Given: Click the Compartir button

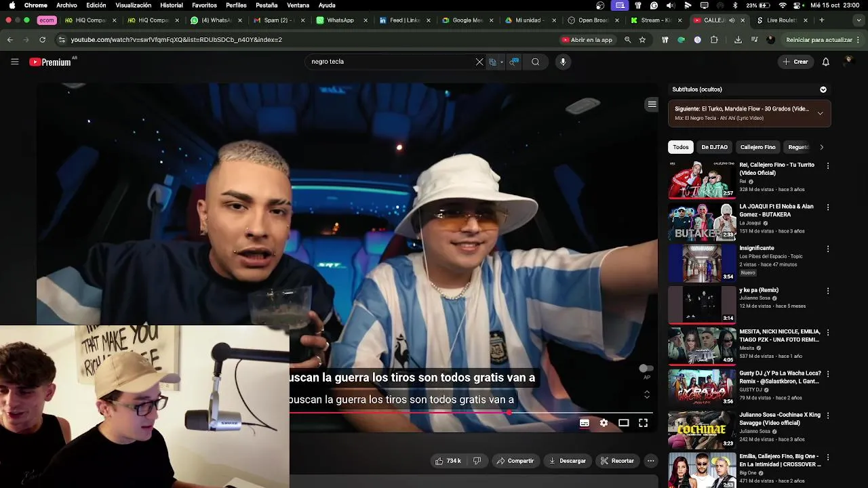Looking at the screenshot, I should (x=515, y=461).
